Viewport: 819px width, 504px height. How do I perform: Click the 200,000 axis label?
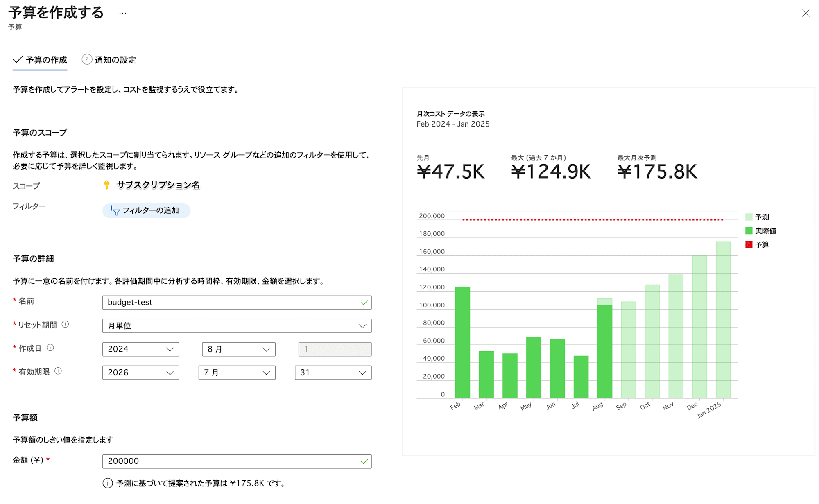(x=432, y=216)
